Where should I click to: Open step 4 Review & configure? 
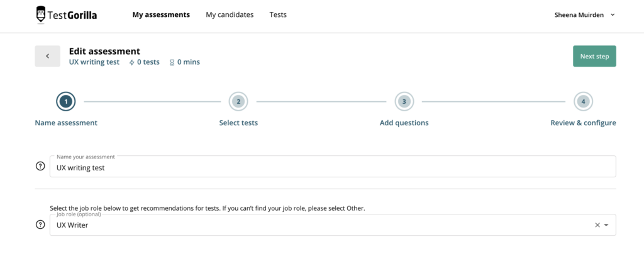(x=584, y=101)
